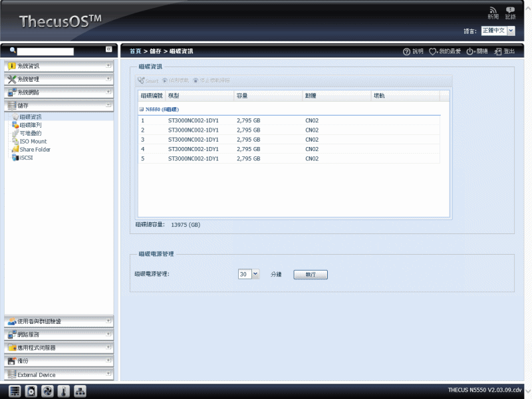Open Share Folder item
Image resolution: width=532 pixels, height=399 pixels.
[x=35, y=149]
